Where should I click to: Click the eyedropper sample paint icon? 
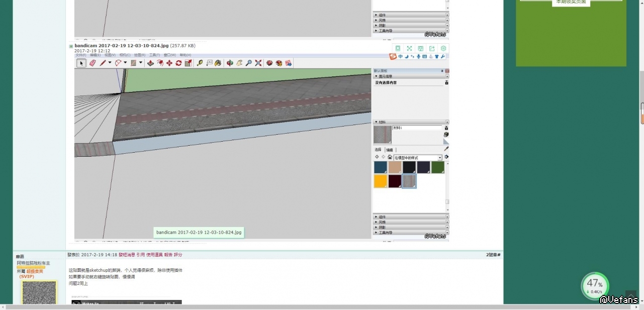pyautogui.click(x=446, y=149)
